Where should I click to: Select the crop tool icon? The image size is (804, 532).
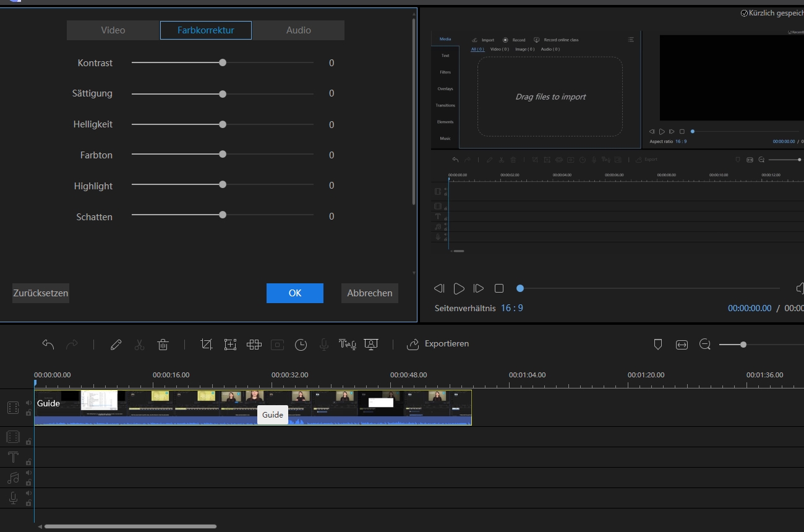207,345
